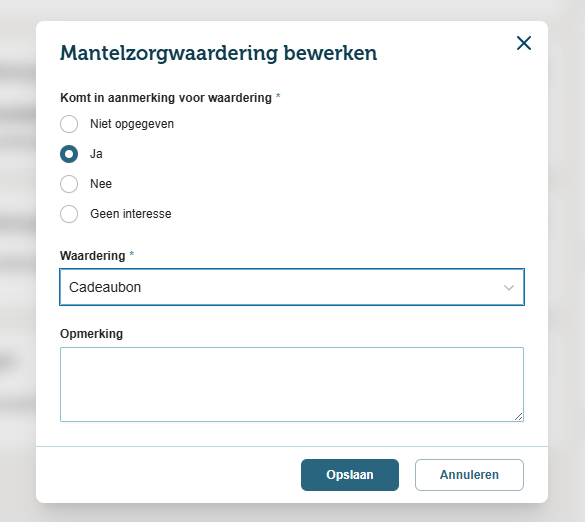Click the required asterisk beside Waardering

131,254
